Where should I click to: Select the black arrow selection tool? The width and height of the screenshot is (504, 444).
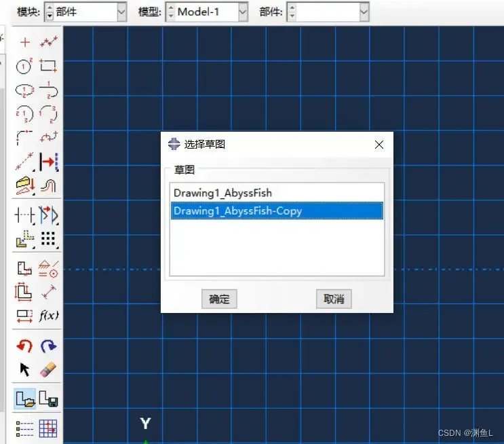(x=24, y=369)
